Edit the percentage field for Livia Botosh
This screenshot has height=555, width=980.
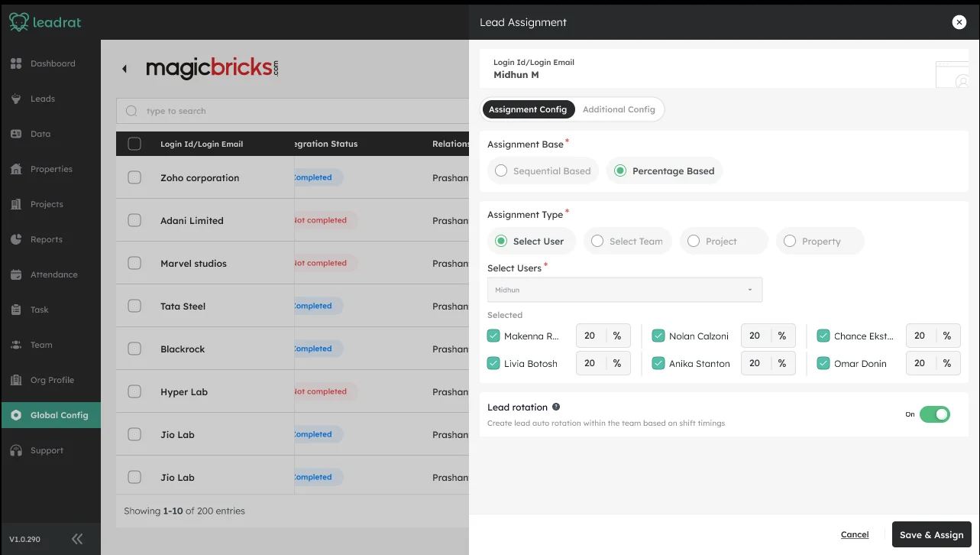590,363
